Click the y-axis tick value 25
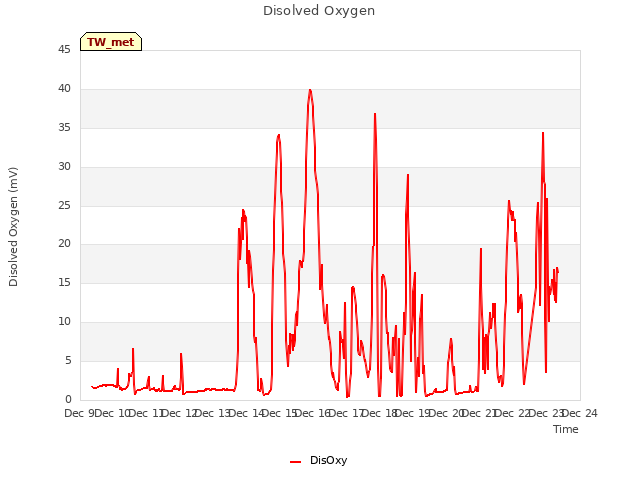 point(64,205)
